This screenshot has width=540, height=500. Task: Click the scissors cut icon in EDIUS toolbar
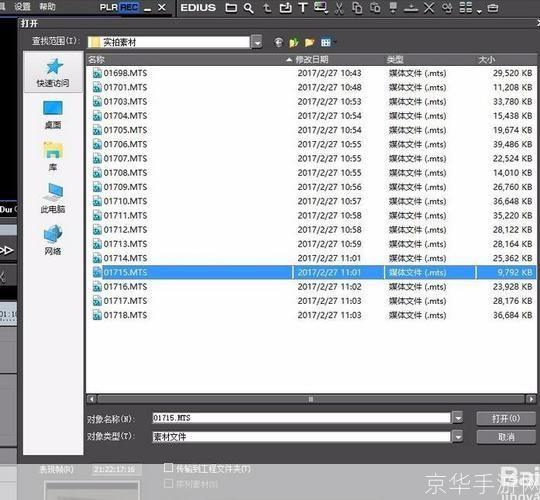[339, 8]
